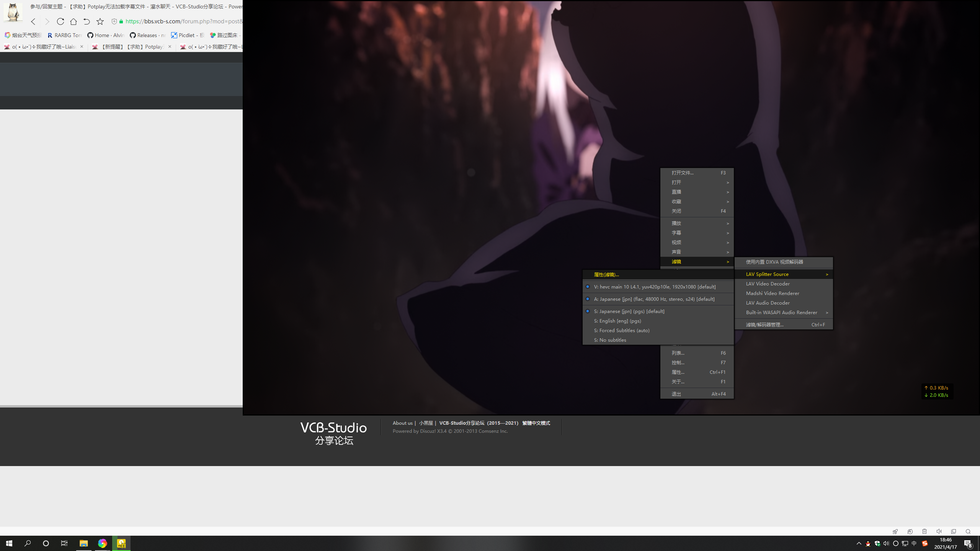This screenshot has width=980, height=551.
Task: Open the GitHub Releases bookmark
Action: [x=148, y=35]
